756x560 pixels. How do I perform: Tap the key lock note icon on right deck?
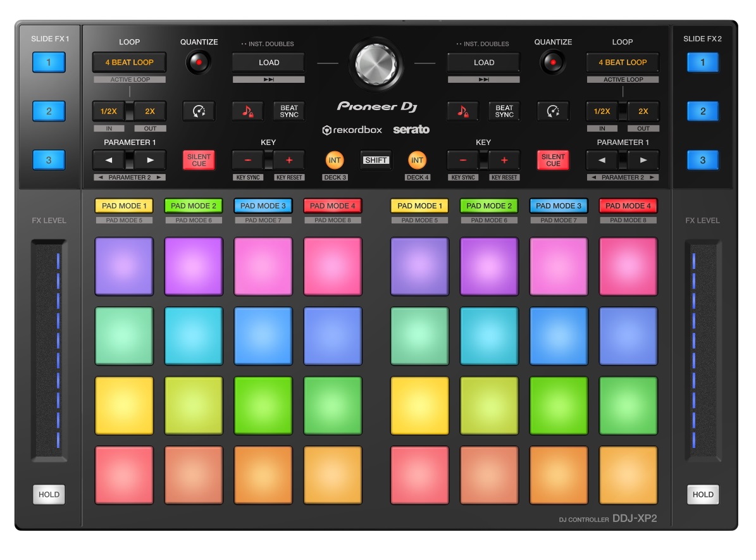pos(463,111)
